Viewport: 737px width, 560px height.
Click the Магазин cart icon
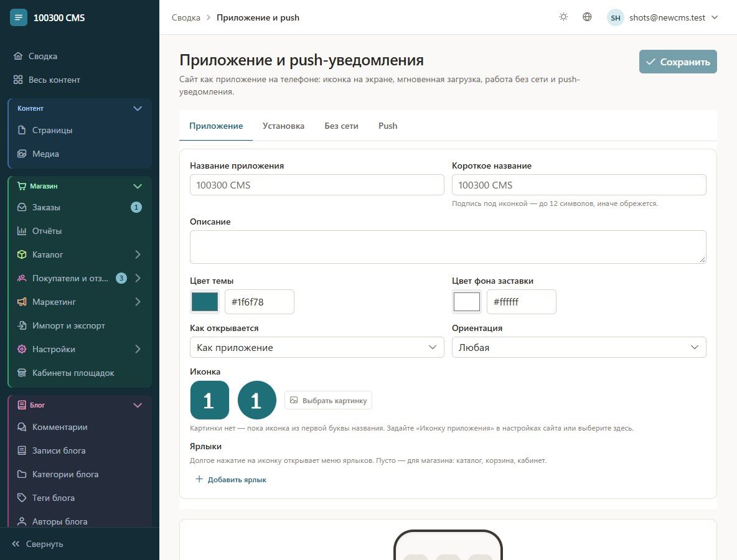point(22,185)
